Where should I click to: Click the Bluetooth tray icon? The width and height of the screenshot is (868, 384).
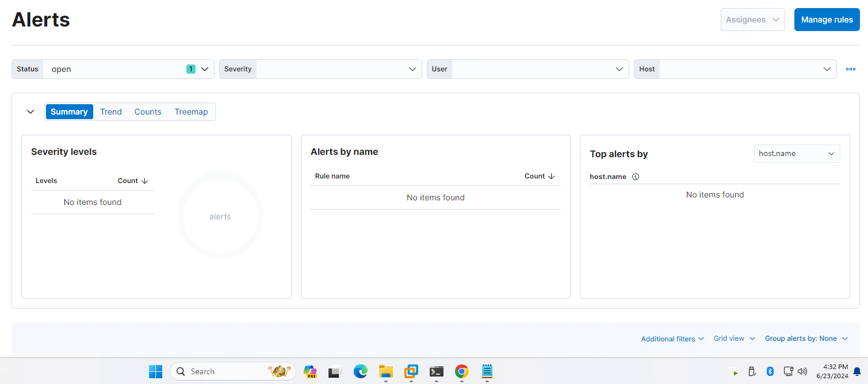pyautogui.click(x=771, y=371)
